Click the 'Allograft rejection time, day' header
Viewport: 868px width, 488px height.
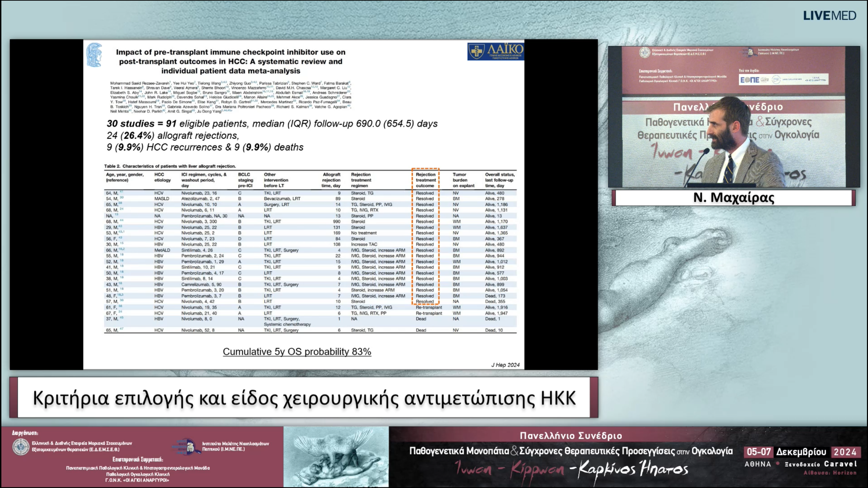[331, 180]
